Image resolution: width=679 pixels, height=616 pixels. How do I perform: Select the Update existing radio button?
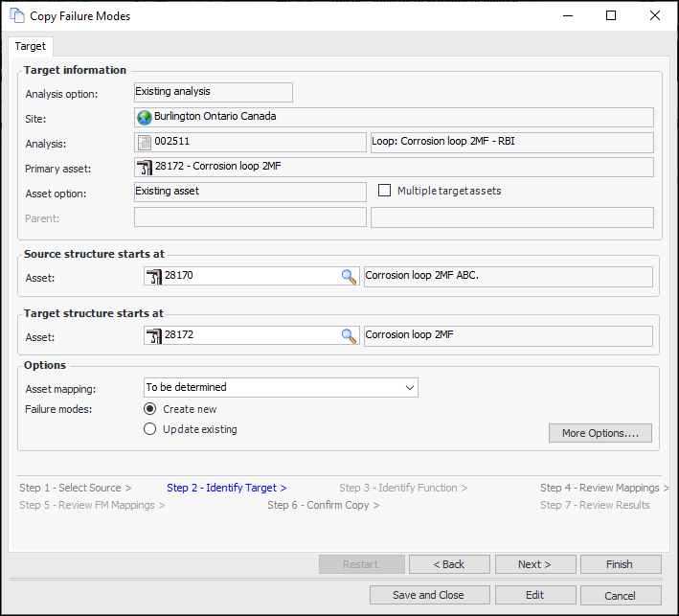pos(149,429)
